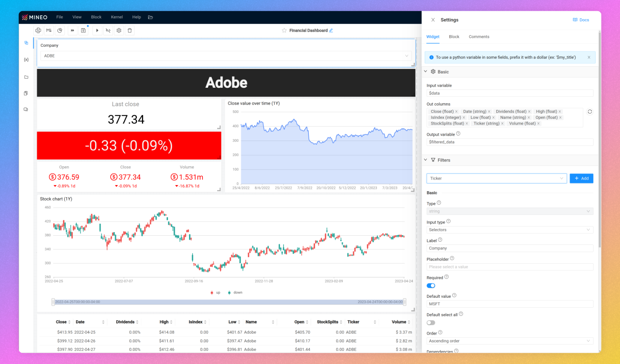Image resolution: width=620 pixels, height=364 pixels.
Task: Switch to the Block settings tab
Action: (x=454, y=37)
